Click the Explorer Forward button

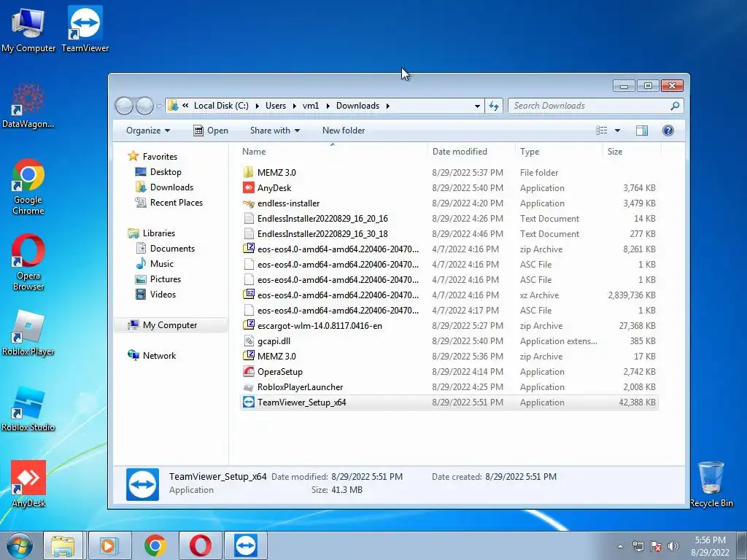(x=144, y=106)
